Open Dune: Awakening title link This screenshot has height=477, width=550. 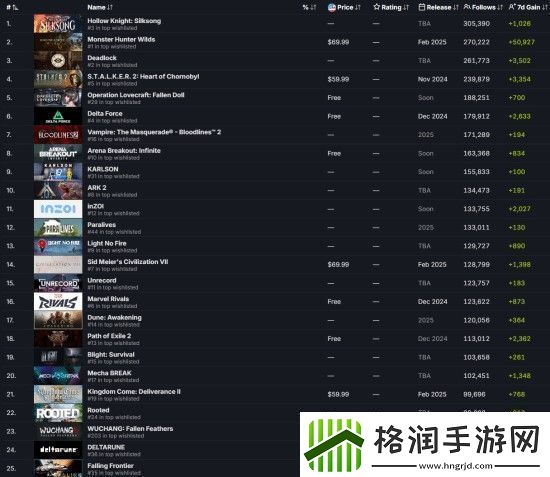(114, 317)
